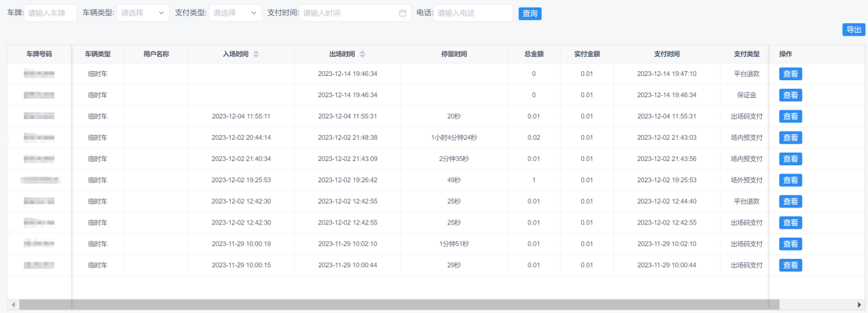Select the 1小时4分钟24秒 duration cell
The image size is (868, 313).
coord(454,138)
